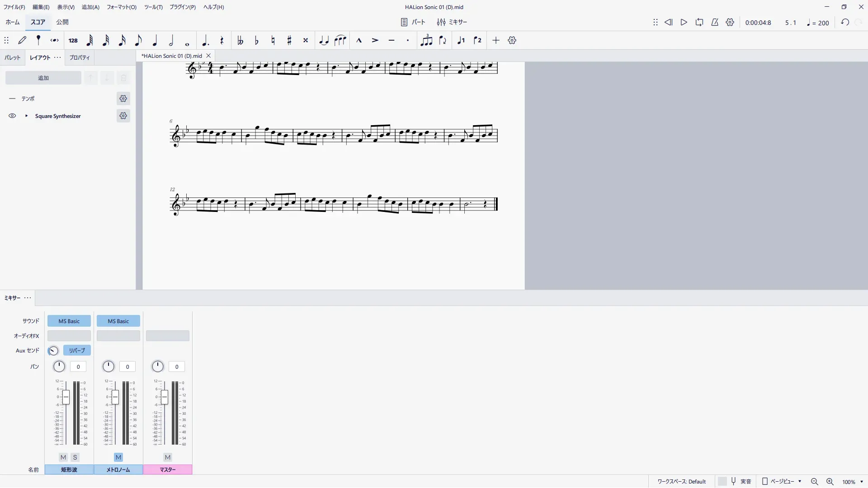Select the tie tool icon
This screenshot has height=488, width=868.
tap(324, 41)
